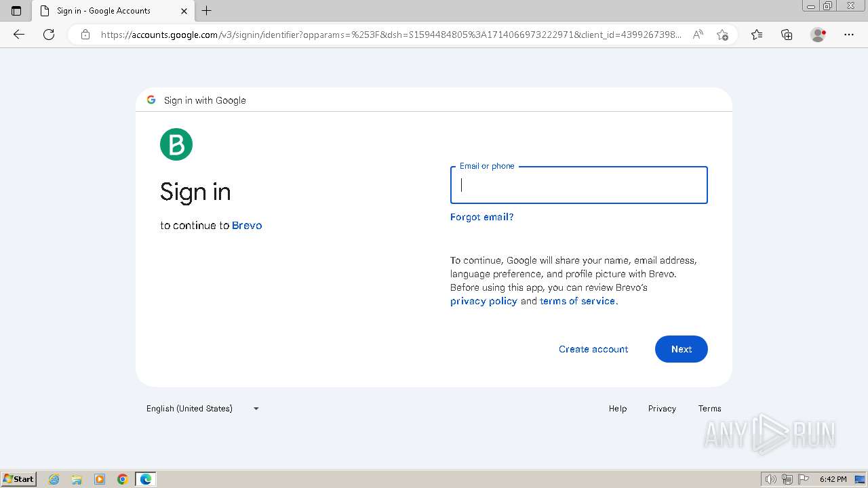Click the Show desktop tray icon
The height and width of the screenshot is (488, 868).
tap(860, 479)
